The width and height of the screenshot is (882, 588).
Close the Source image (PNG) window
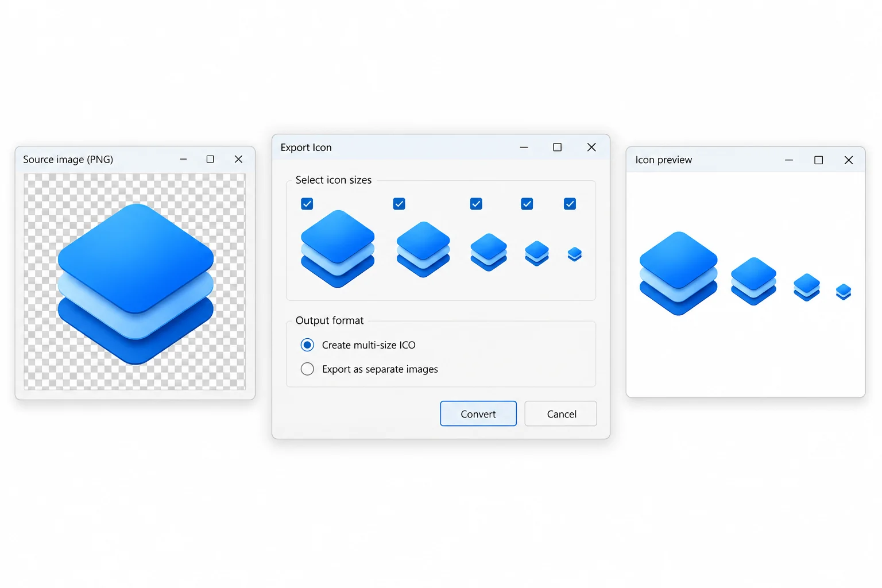[238, 160]
